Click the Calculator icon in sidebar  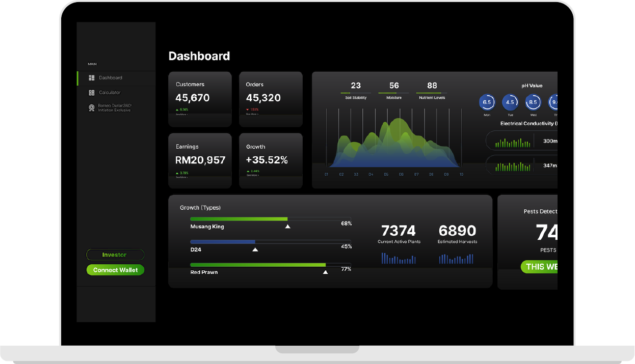pos(92,93)
